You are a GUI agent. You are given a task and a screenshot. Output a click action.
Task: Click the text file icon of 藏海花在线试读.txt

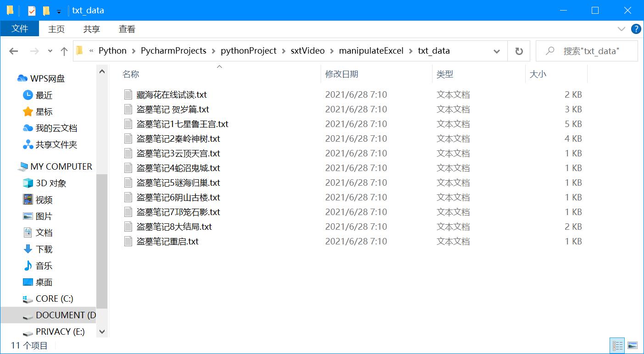point(128,94)
